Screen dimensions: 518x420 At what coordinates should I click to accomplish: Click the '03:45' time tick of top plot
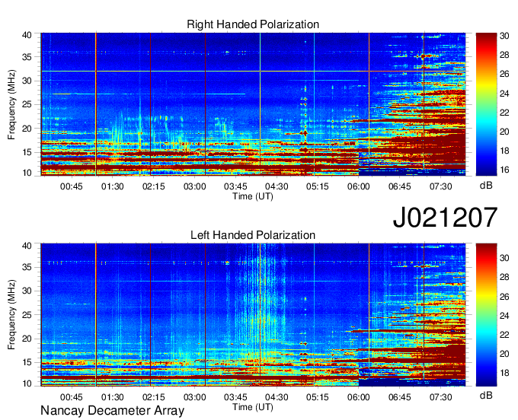click(235, 186)
